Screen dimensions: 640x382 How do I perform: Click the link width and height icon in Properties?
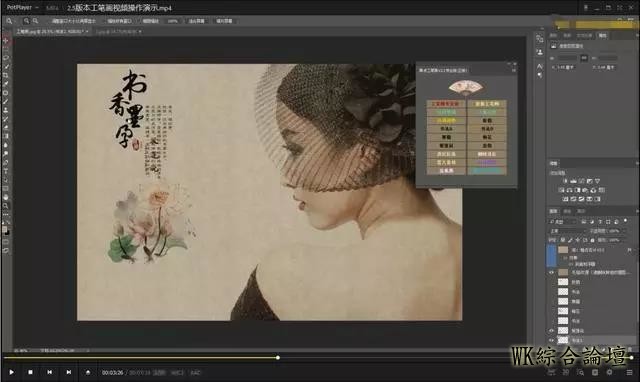(584, 58)
